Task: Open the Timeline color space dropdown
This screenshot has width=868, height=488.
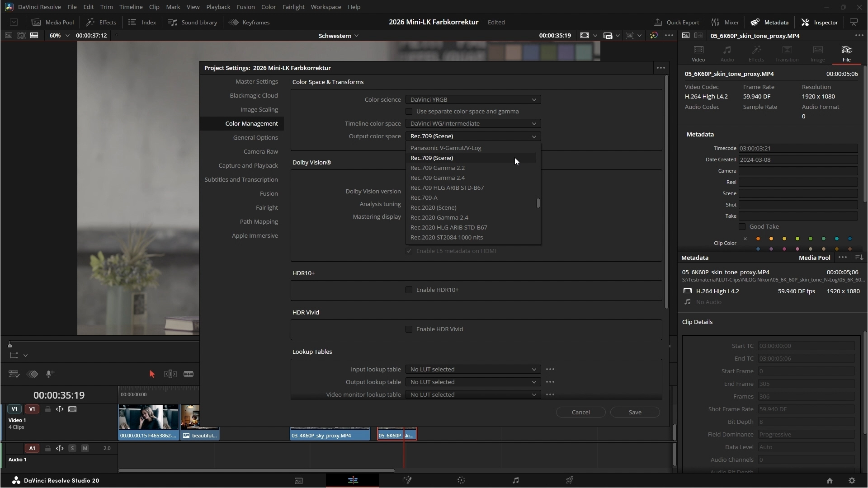Action: coord(473,123)
